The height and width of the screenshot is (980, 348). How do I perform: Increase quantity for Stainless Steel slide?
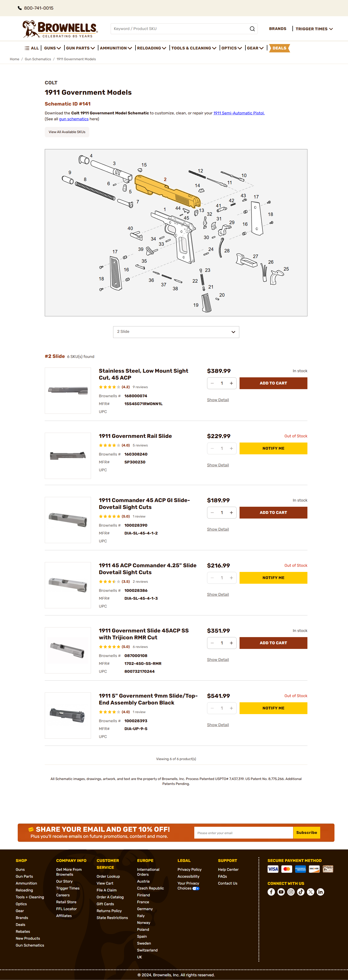click(x=231, y=383)
